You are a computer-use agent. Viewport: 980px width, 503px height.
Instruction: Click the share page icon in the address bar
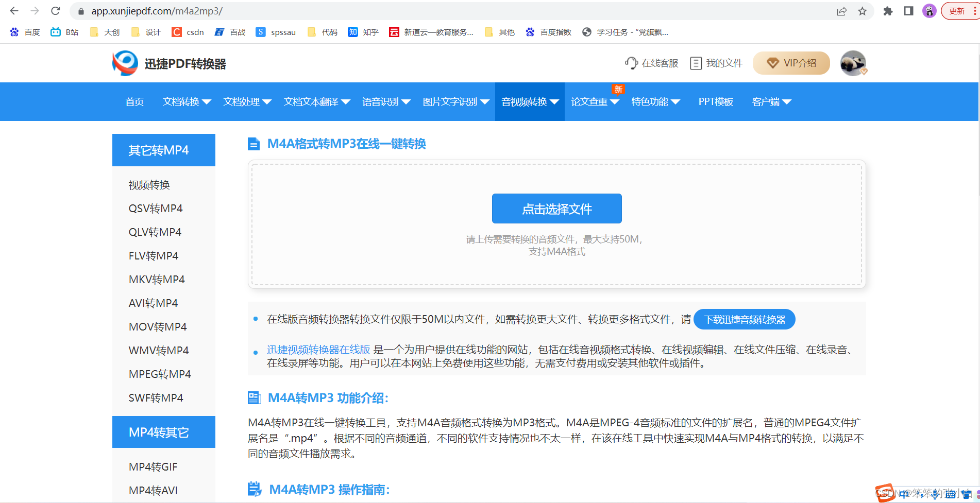point(842,11)
